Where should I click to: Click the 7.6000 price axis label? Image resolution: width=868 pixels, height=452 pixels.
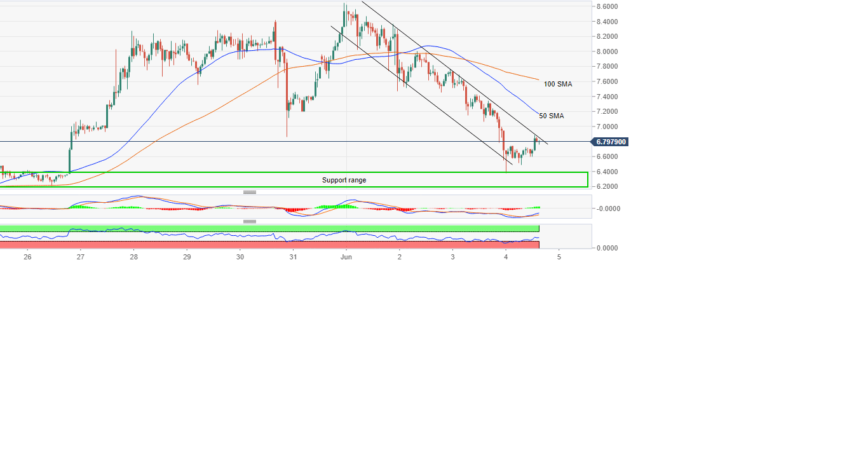pos(607,81)
